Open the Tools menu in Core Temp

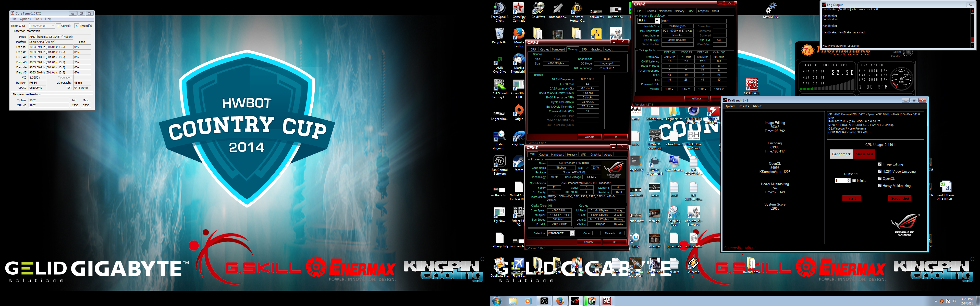(38, 19)
